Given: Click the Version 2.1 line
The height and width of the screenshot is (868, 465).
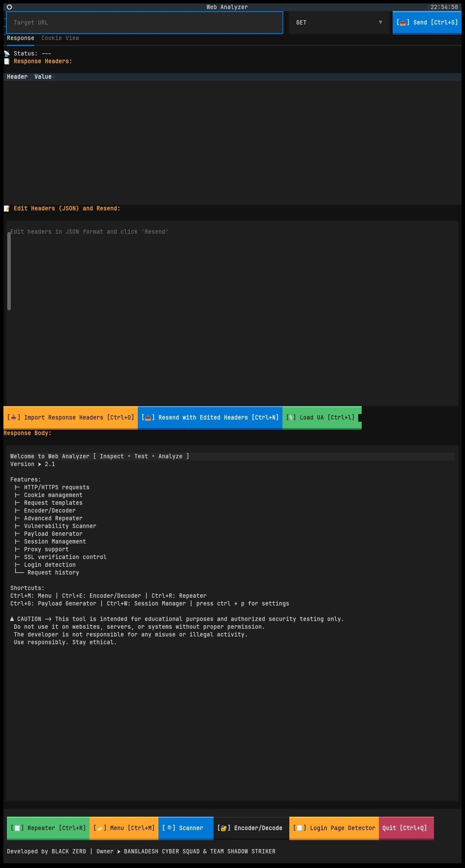Looking at the screenshot, I should pyautogui.click(x=33, y=464).
